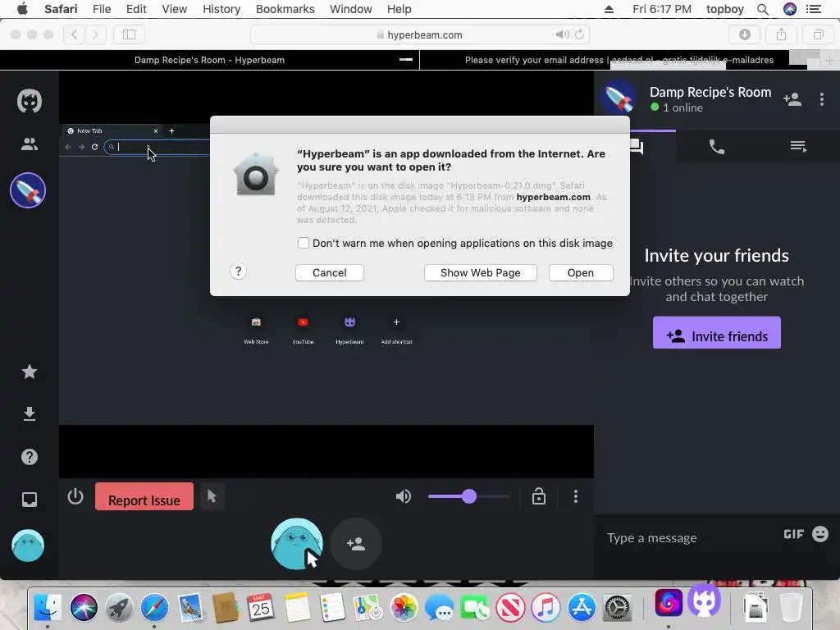Open the emoji picker smiley
The height and width of the screenshot is (630, 840).
819,533
